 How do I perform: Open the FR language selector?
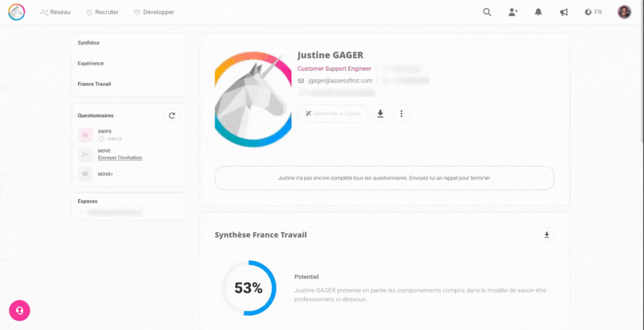[x=593, y=12]
